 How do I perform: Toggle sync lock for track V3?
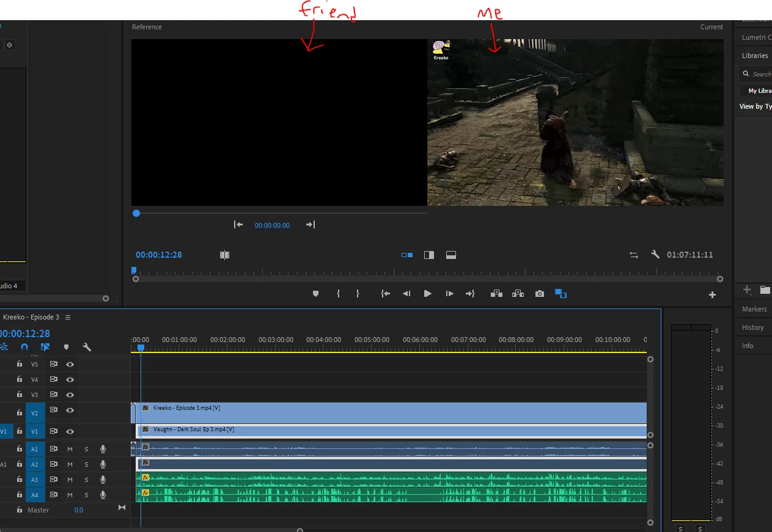tap(54, 395)
